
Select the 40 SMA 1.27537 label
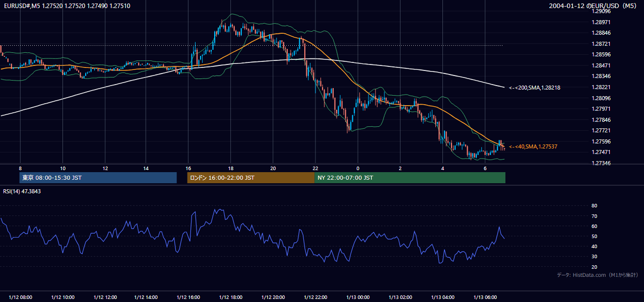tap(533, 146)
